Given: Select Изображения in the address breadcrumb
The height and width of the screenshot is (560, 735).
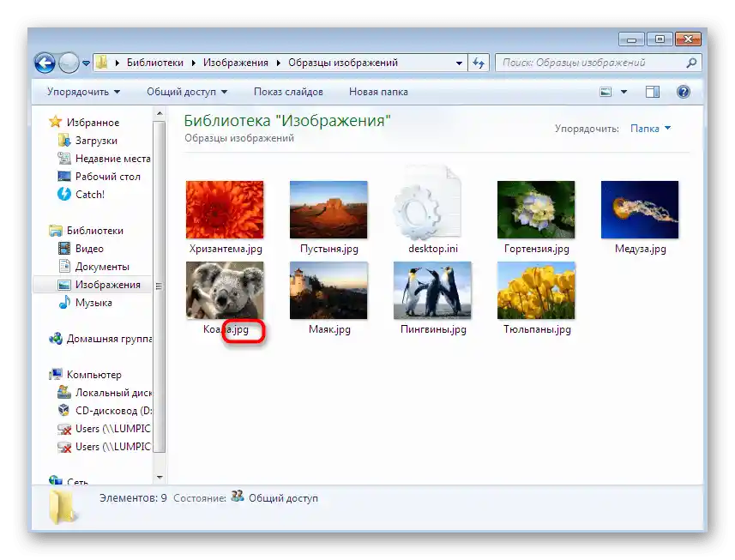Looking at the screenshot, I should [x=235, y=63].
